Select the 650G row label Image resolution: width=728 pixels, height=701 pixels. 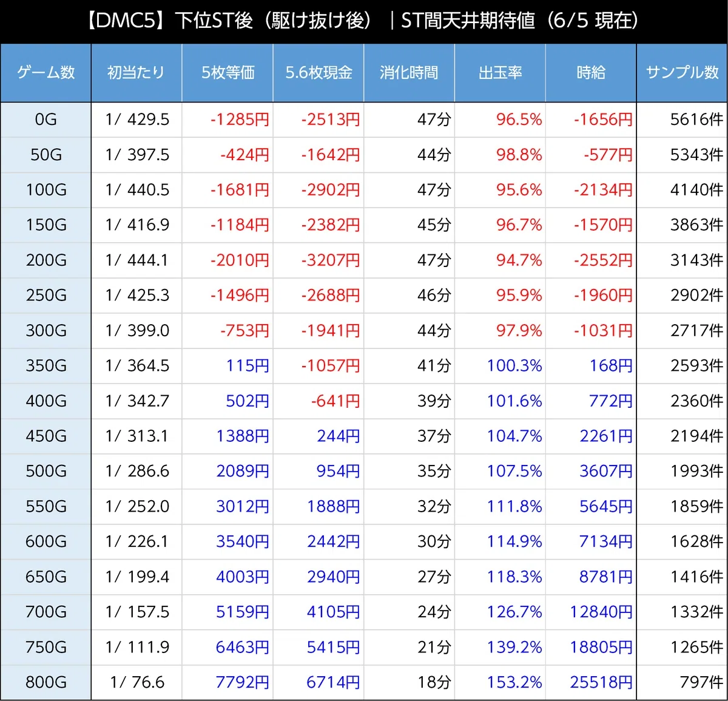click(46, 577)
